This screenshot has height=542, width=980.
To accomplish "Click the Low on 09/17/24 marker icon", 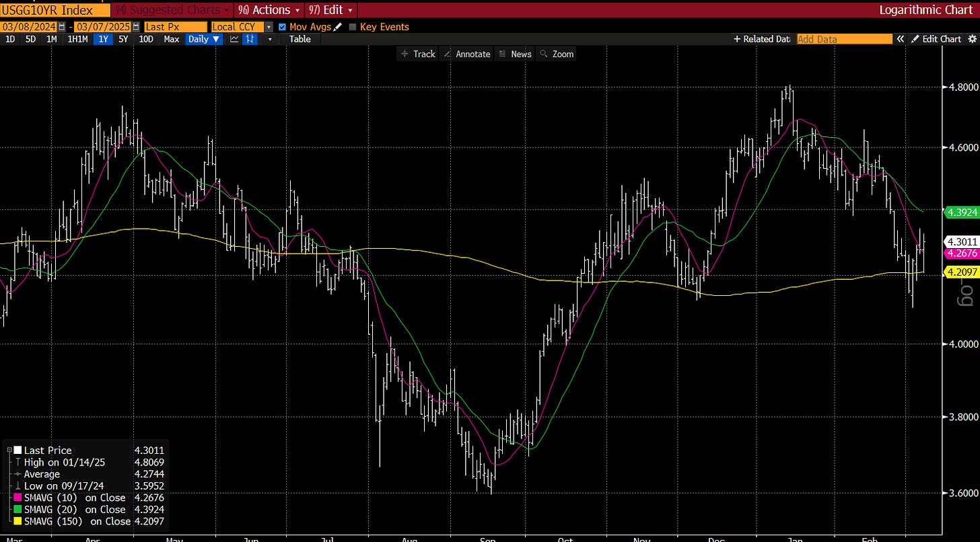I will 17,486.
